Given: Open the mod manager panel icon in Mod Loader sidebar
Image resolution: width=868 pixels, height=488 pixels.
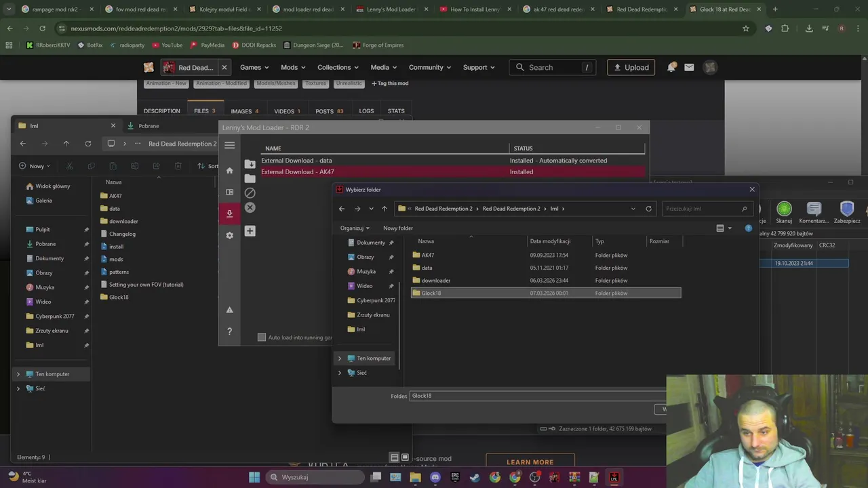Looking at the screenshot, I should 229,192.
